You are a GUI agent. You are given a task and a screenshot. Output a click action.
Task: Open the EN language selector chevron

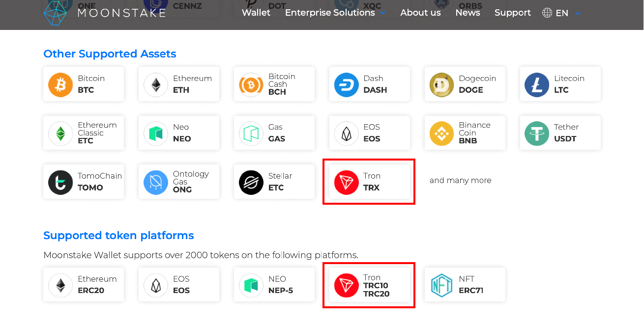click(x=578, y=13)
